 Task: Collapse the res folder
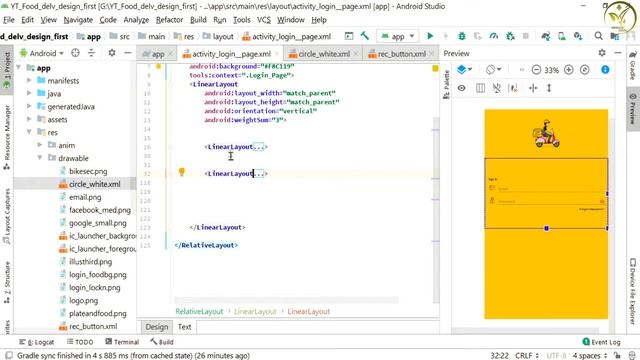click(x=29, y=132)
